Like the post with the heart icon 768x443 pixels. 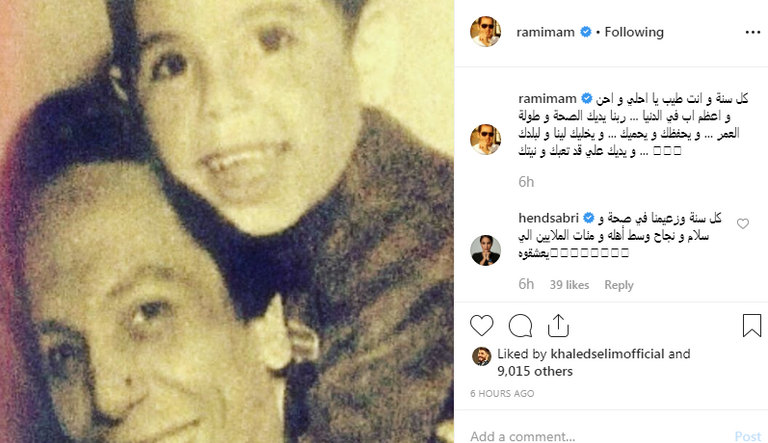481,325
